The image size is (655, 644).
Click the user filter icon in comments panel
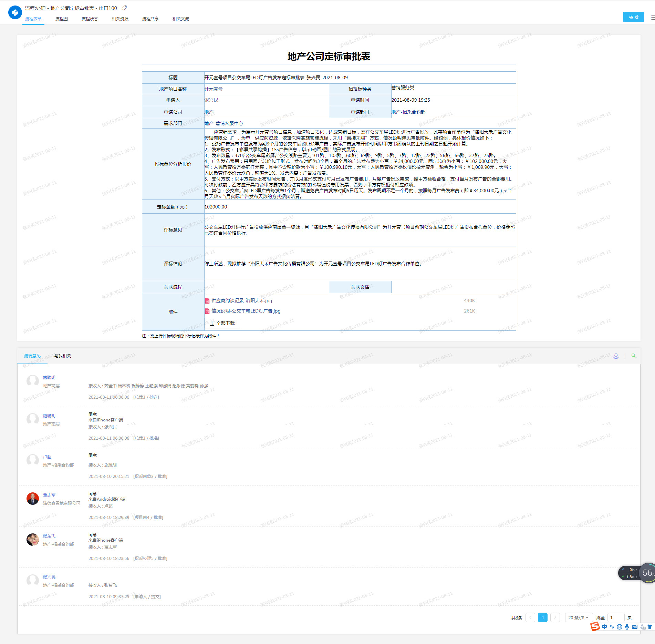click(x=616, y=356)
